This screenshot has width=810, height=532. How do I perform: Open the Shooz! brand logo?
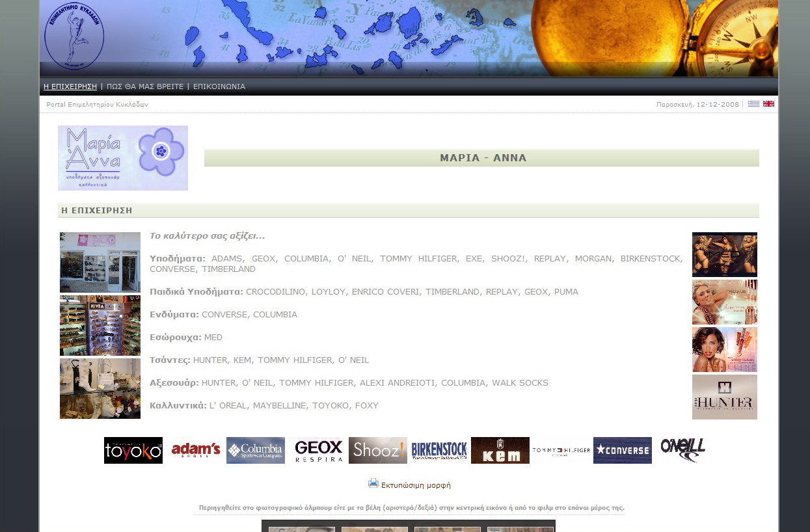click(x=378, y=450)
